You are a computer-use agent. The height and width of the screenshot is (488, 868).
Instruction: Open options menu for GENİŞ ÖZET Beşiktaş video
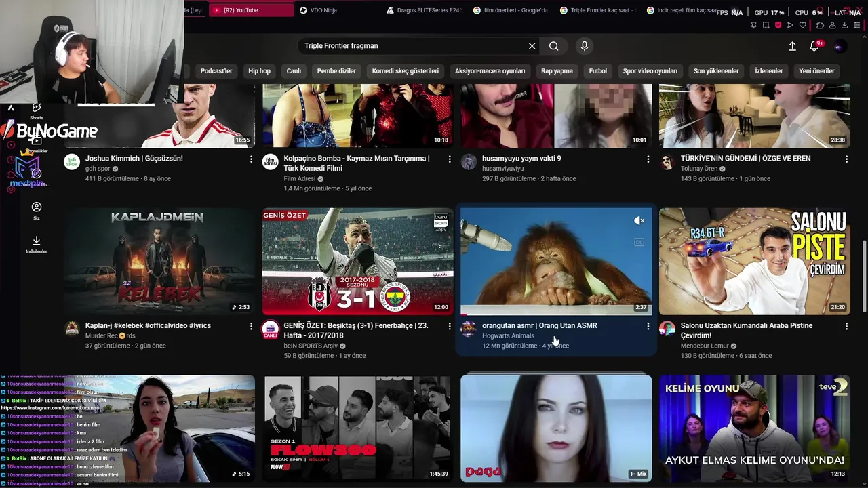point(449,326)
